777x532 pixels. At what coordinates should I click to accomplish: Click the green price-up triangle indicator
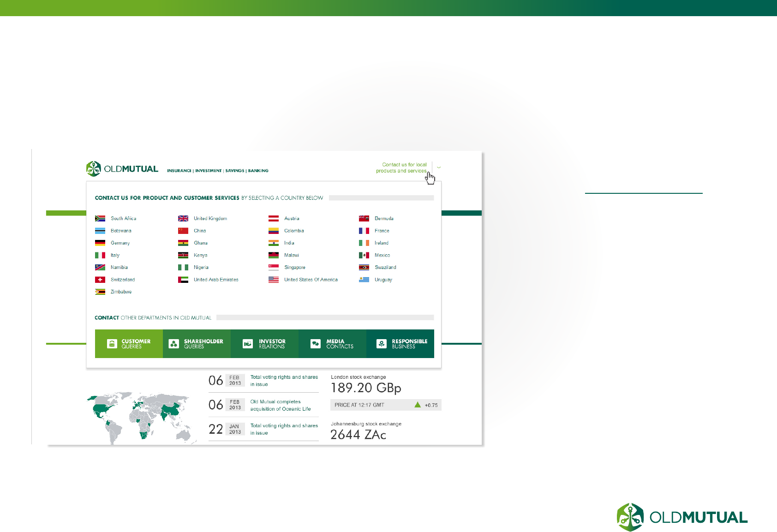[418, 405]
